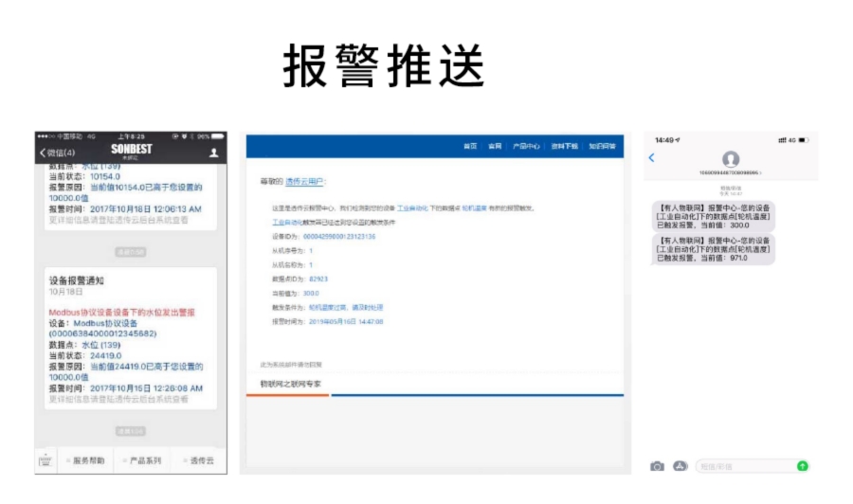The image size is (853, 504).
Task: Open the App Store icon in Messages
Action: coord(680,466)
